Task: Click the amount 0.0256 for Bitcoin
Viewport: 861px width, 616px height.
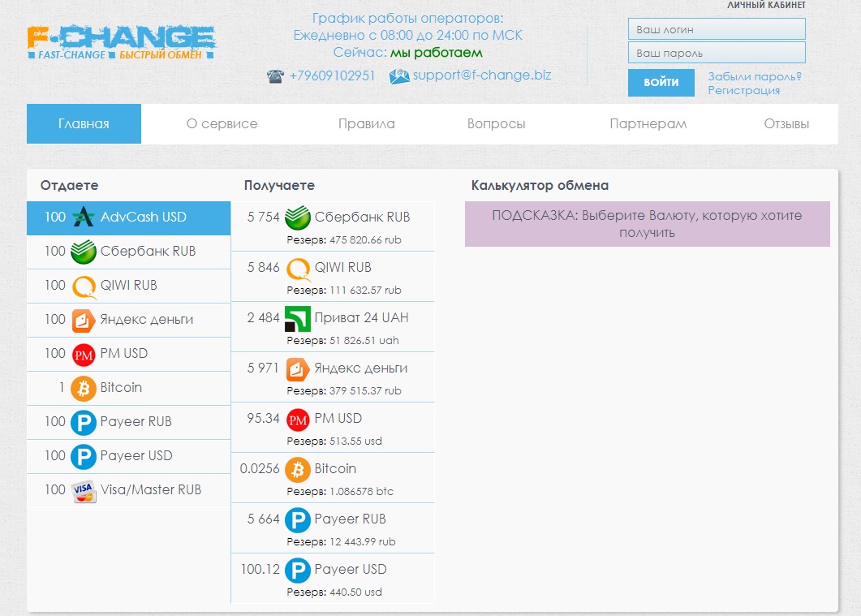Action: 260,468
